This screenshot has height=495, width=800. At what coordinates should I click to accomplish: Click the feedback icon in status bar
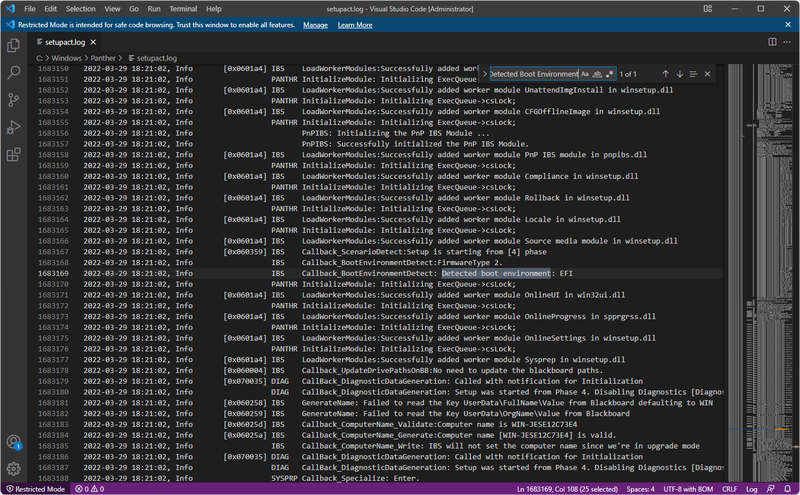(x=770, y=489)
